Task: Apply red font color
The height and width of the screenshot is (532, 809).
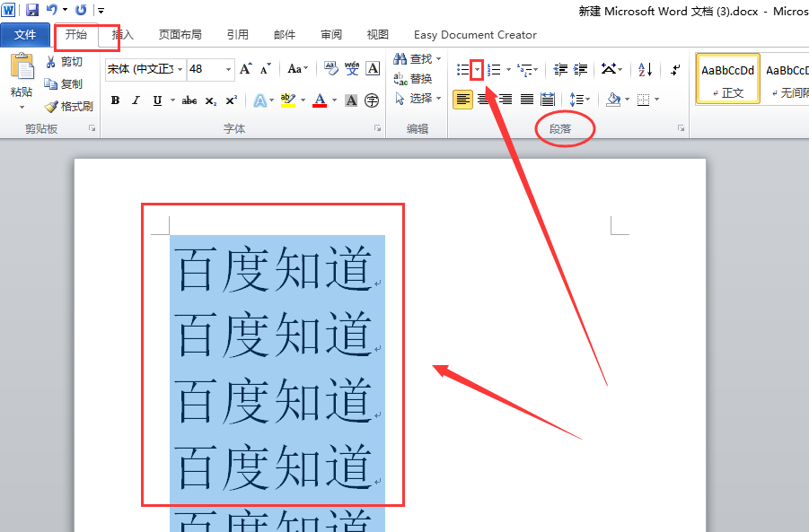Action: point(320,100)
